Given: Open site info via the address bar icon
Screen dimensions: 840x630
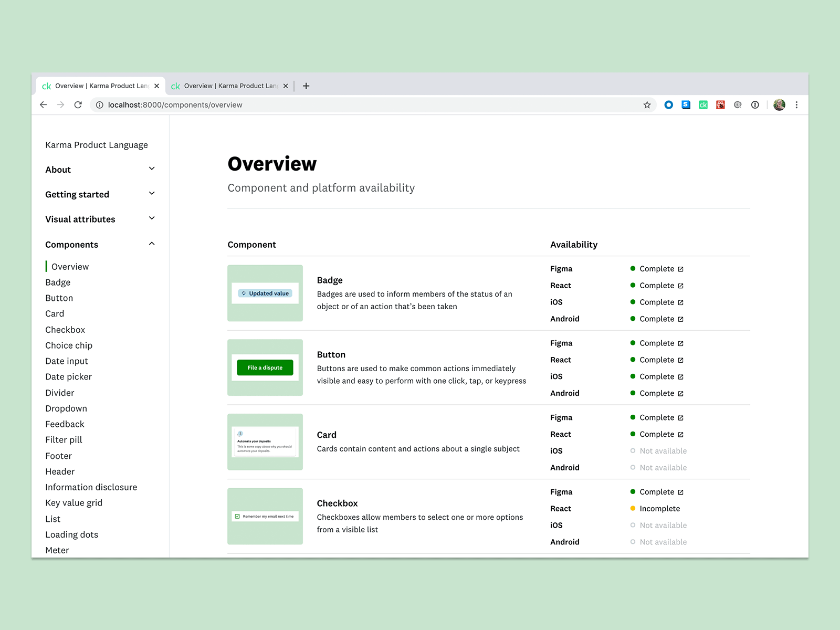Looking at the screenshot, I should tap(99, 104).
